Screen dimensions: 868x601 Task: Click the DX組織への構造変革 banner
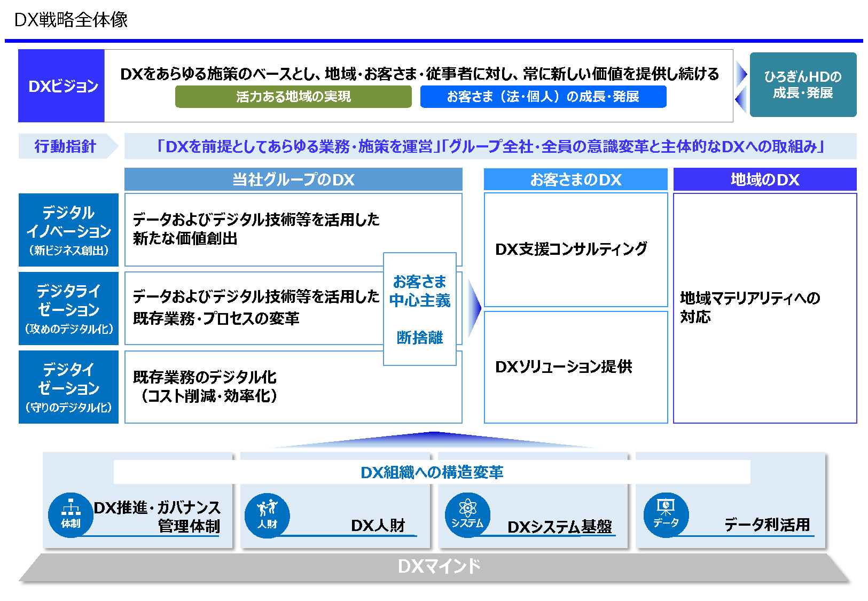pos(432,472)
